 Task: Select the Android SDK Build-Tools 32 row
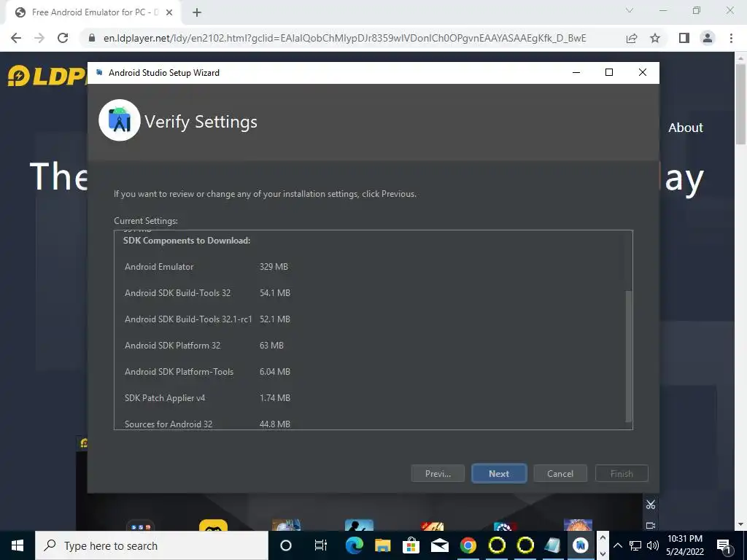[x=207, y=293]
